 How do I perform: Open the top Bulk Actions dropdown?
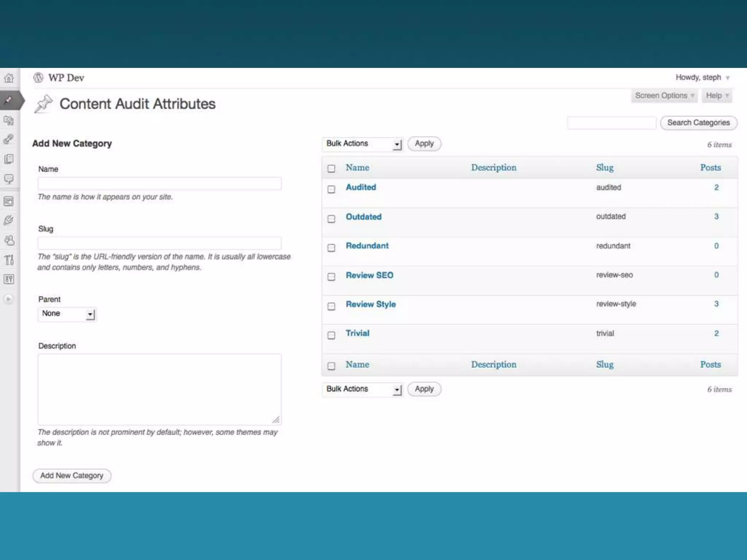tap(363, 144)
